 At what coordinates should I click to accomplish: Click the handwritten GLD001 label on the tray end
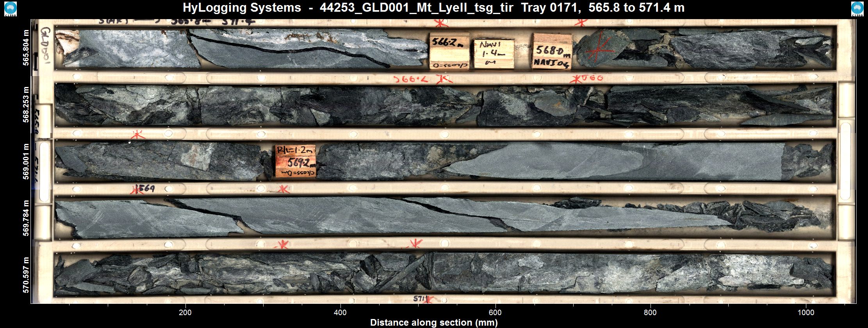[x=46, y=45]
